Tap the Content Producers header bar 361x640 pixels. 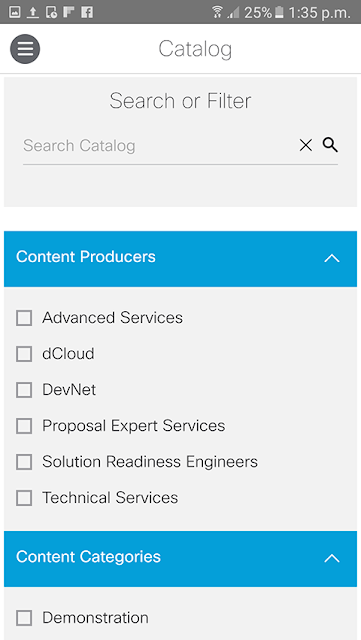180,259
